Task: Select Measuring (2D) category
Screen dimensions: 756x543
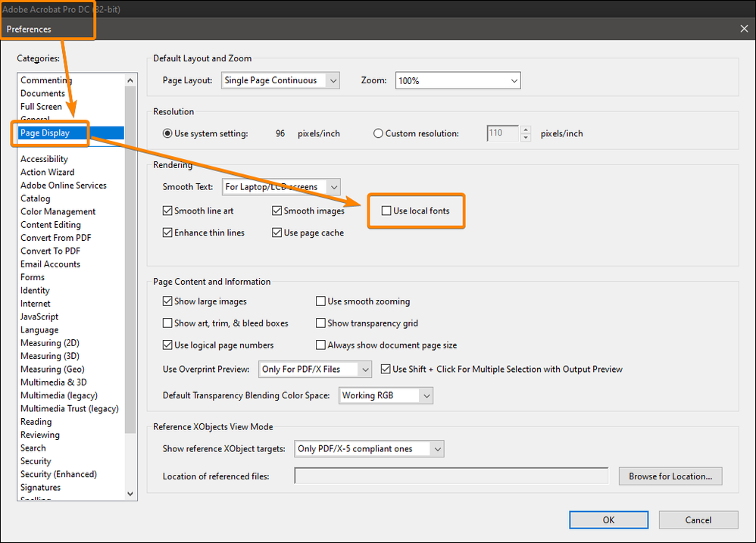Action: (50, 343)
